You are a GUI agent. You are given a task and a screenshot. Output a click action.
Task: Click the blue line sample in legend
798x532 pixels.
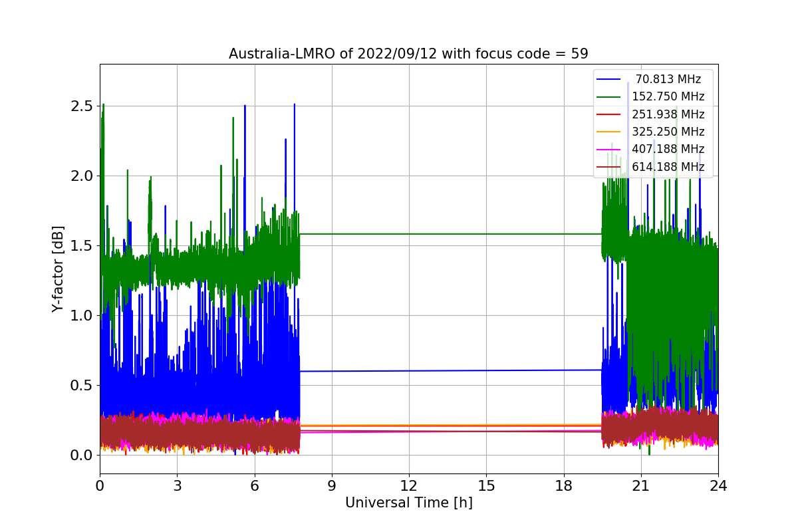point(609,79)
